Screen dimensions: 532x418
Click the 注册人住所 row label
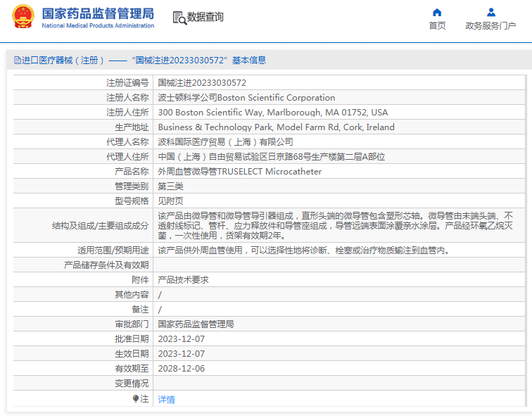point(127,113)
